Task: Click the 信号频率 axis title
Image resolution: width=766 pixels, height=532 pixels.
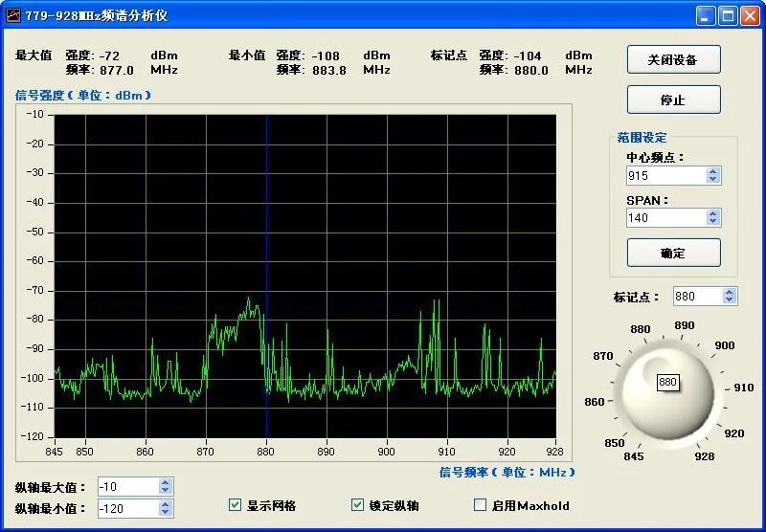Action: [x=507, y=472]
